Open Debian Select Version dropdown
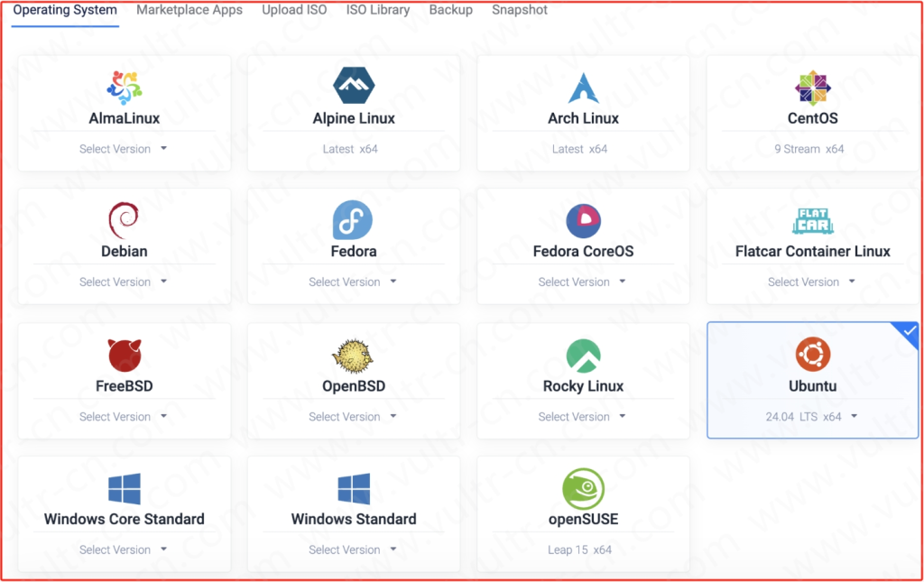The image size is (924, 582). (x=123, y=282)
